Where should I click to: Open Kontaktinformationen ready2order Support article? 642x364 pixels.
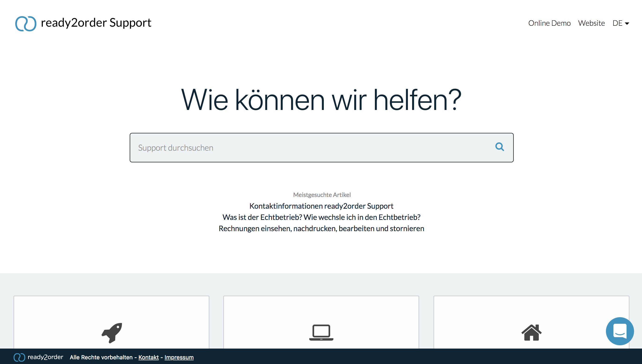point(321,206)
